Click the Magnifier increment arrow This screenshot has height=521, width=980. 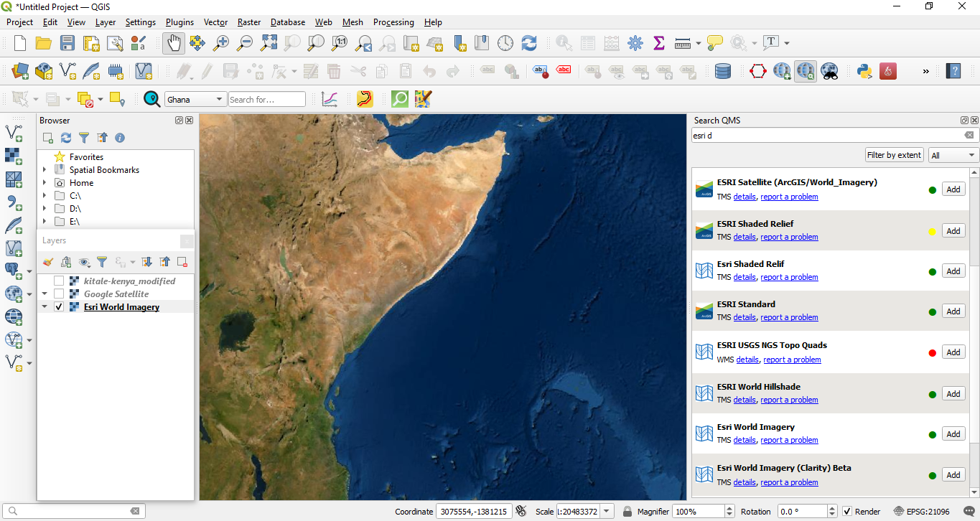[730, 508]
